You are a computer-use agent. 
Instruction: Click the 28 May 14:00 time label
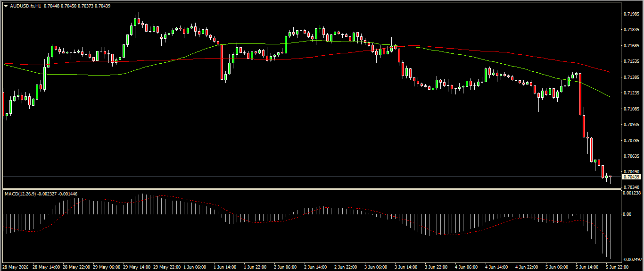[x=46, y=267]
